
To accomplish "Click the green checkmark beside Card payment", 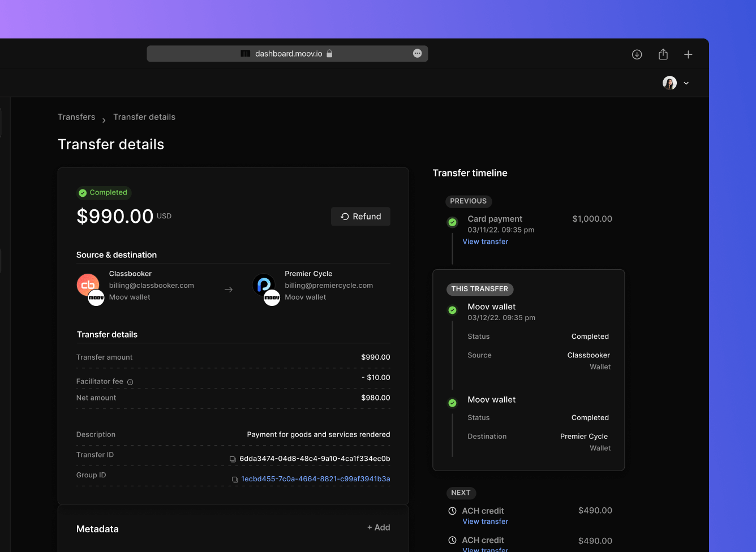I will [452, 222].
